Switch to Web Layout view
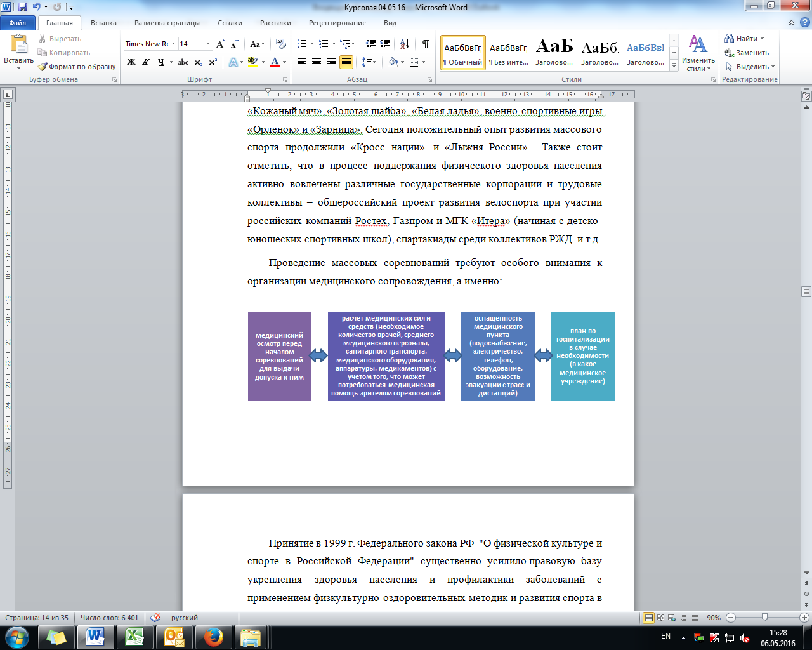This screenshot has width=812, height=650. click(672, 617)
